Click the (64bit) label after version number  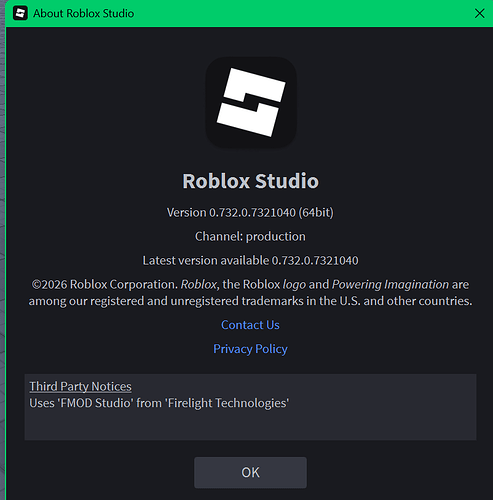click(316, 213)
